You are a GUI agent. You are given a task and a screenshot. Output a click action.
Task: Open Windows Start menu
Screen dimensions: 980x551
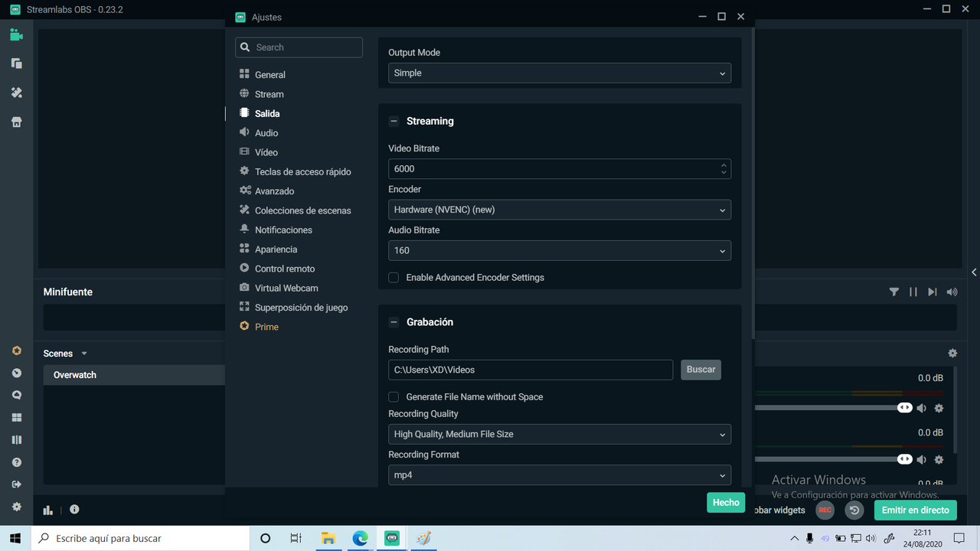pyautogui.click(x=15, y=538)
